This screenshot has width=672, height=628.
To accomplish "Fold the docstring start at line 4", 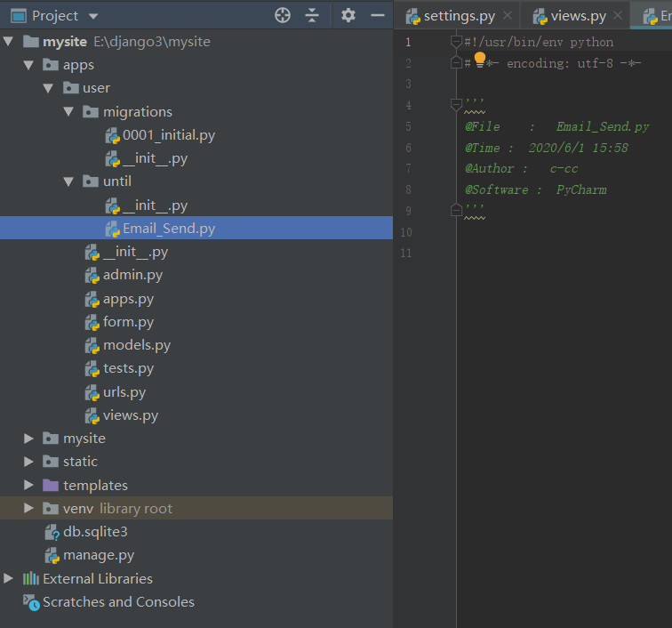I will [x=456, y=104].
